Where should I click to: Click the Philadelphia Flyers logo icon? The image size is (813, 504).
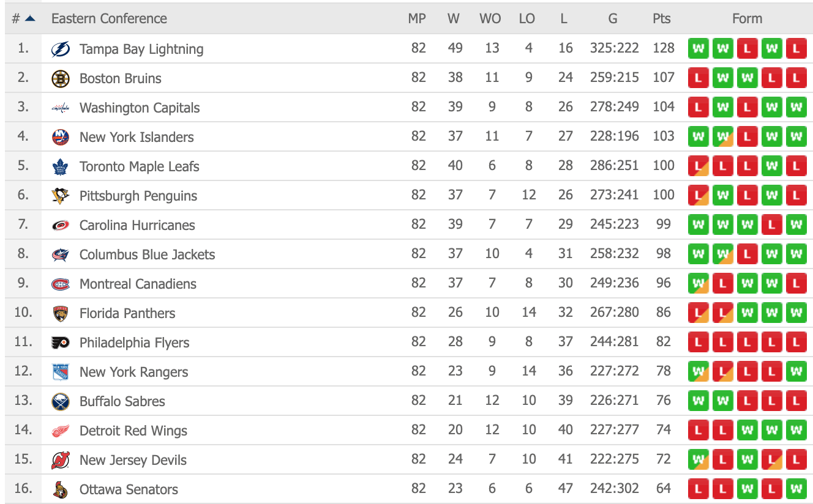tap(61, 343)
